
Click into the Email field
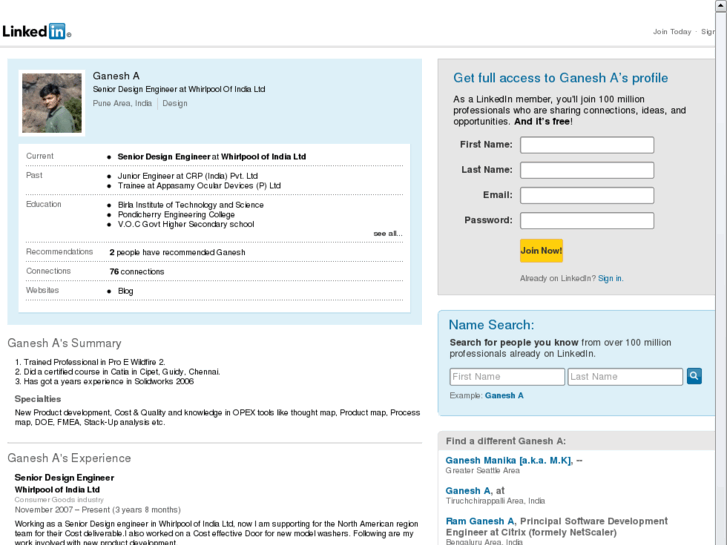[x=587, y=195]
